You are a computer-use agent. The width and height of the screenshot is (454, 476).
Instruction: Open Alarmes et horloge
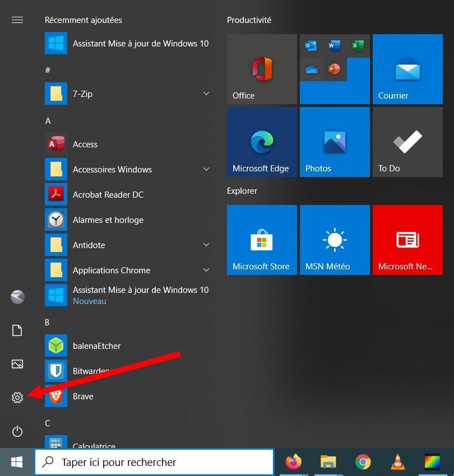[128, 220]
